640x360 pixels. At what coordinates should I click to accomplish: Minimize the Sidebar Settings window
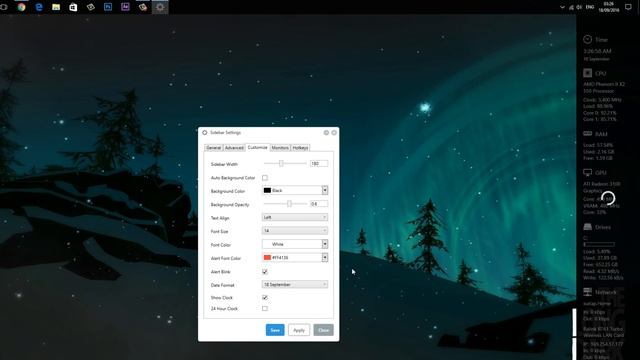click(326, 133)
